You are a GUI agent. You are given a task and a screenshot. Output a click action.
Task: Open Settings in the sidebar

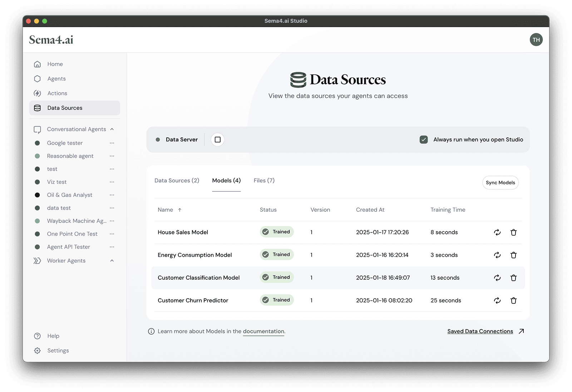pos(74,351)
